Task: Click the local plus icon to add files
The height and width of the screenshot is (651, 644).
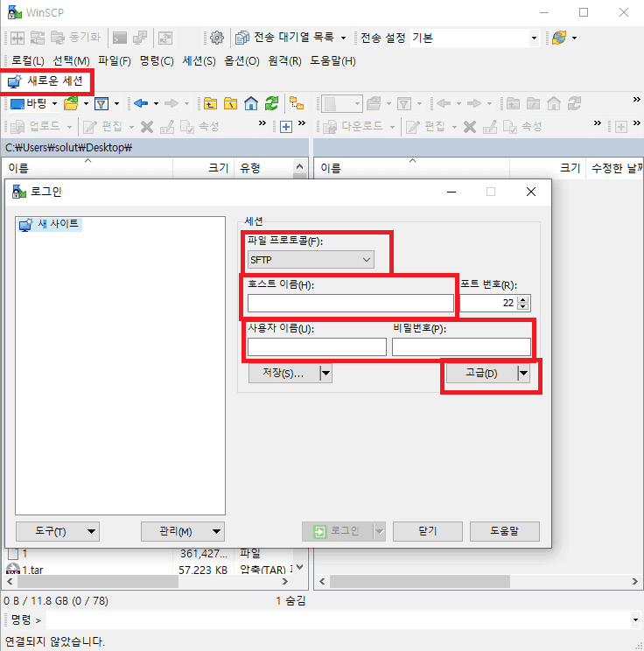Action: click(x=286, y=127)
